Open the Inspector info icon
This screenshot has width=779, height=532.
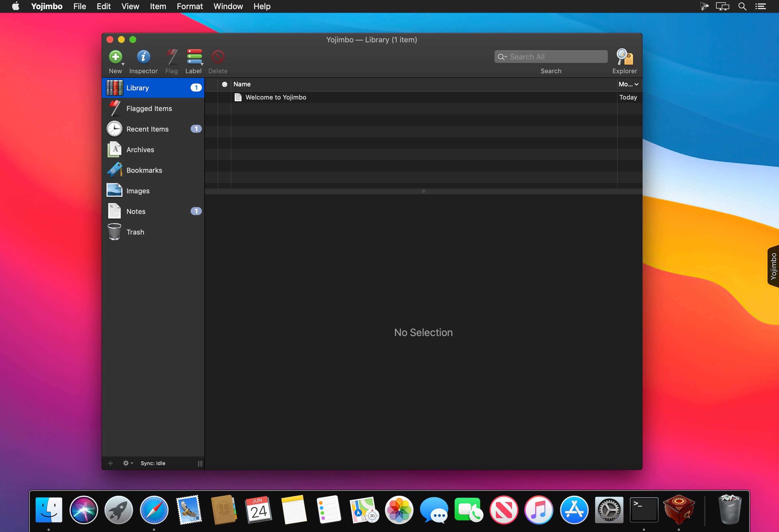143,57
